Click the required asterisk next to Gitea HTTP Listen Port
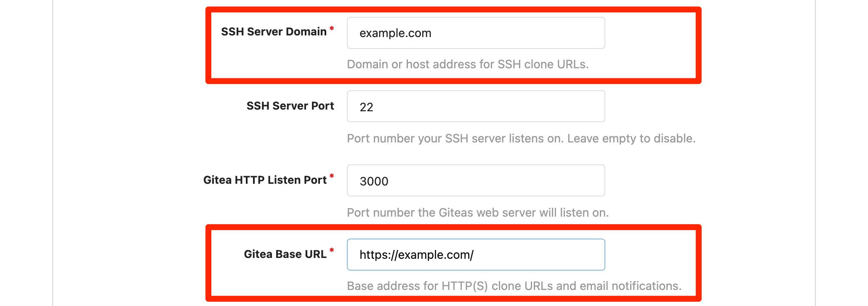The height and width of the screenshot is (306, 868). tap(332, 177)
